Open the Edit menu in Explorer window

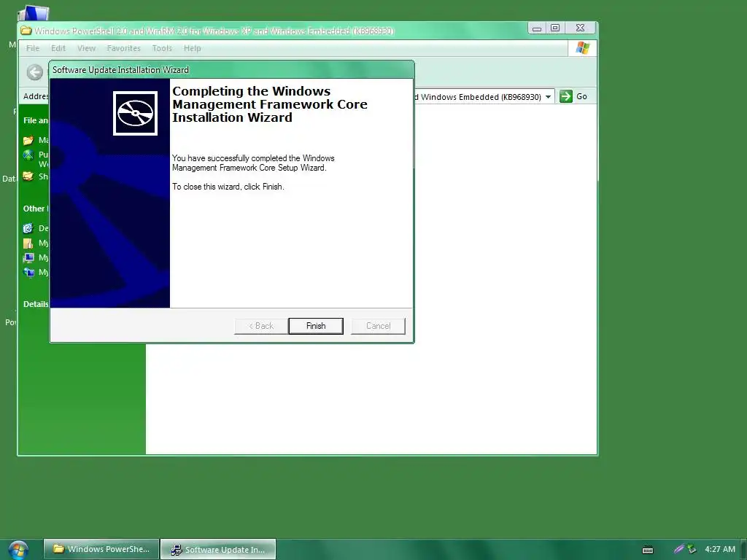58,48
